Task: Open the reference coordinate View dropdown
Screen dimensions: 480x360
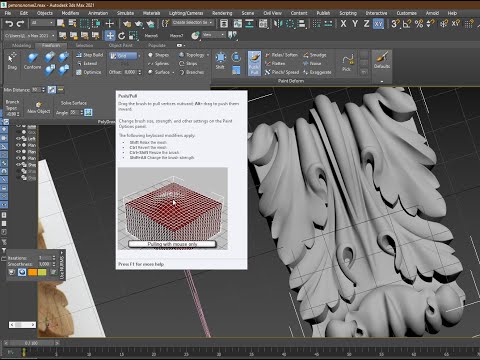Action: (x=223, y=35)
